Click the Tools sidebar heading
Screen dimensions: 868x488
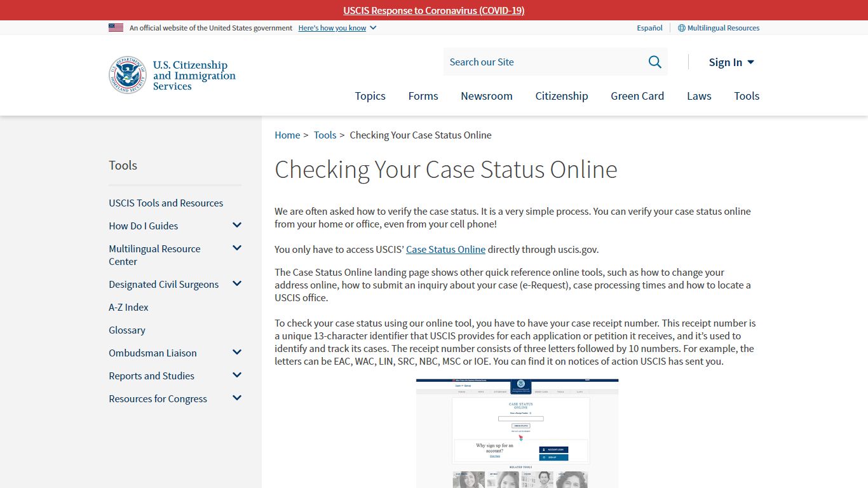point(123,165)
